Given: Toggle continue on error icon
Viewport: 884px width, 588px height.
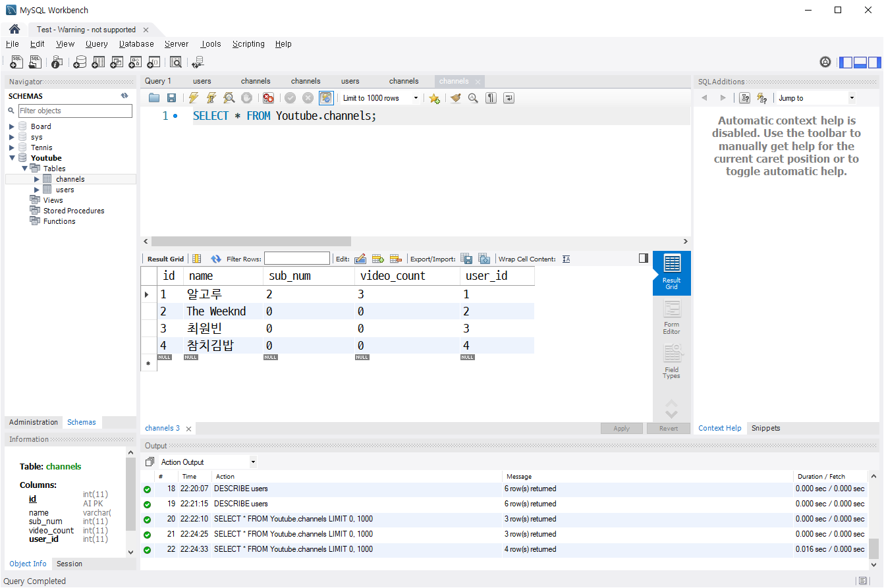Looking at the screenshot, I should tap(268, 98).
